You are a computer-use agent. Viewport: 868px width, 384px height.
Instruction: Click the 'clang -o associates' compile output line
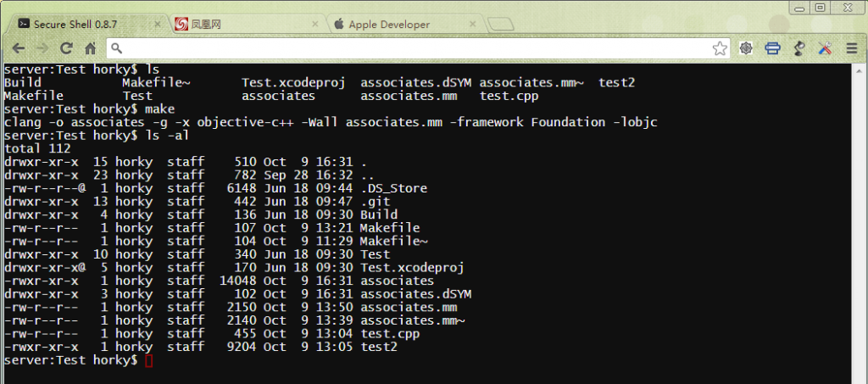click(331, 122)
